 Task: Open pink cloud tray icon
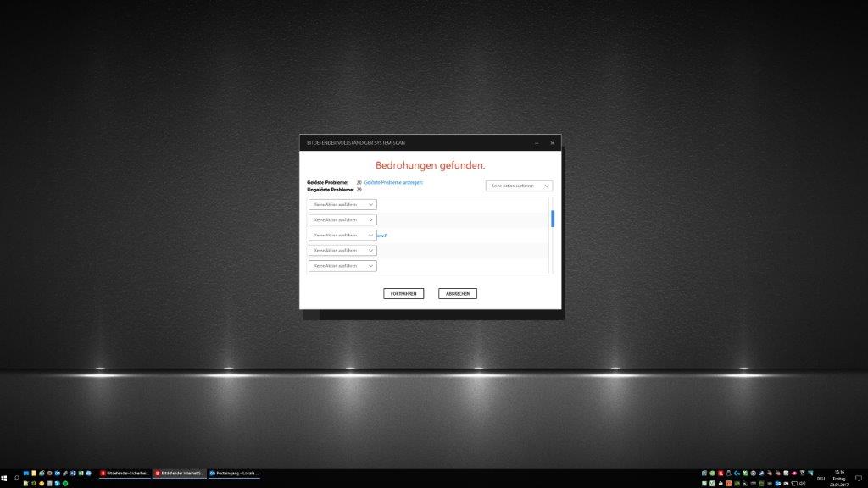794,473
